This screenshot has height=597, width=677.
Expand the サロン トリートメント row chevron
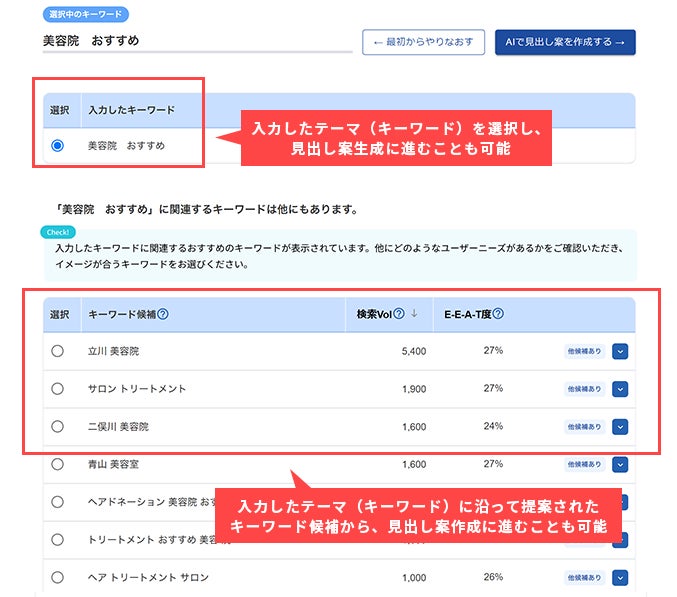(620, 389)
